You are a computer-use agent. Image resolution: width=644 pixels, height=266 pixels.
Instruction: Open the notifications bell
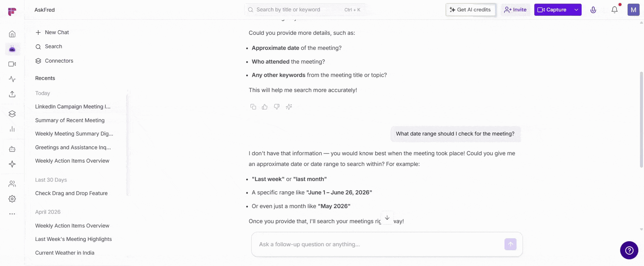pyautogui.click(x=614, y=10)
